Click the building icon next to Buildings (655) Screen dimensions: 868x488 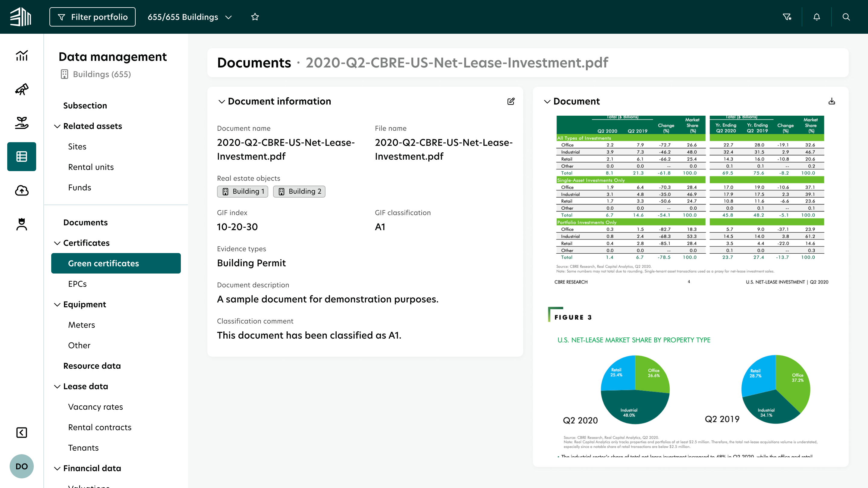64,74
